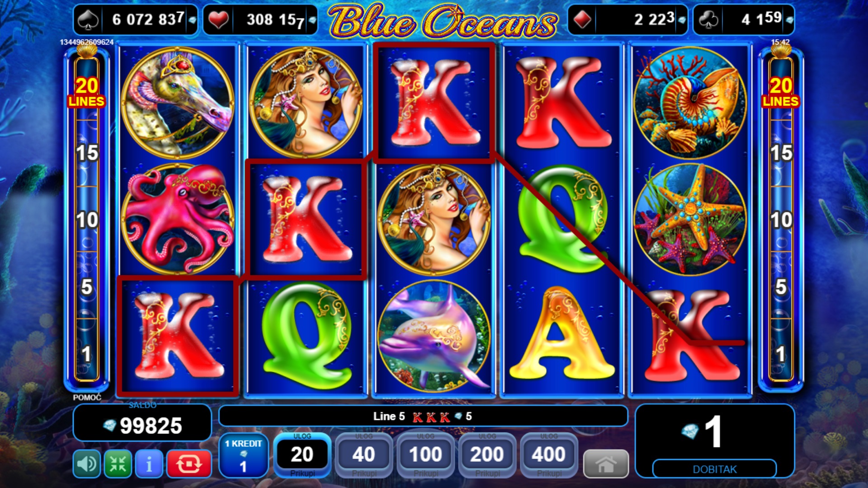
Task: Set 15 lines on left line selector
Action: pos(87,153)
